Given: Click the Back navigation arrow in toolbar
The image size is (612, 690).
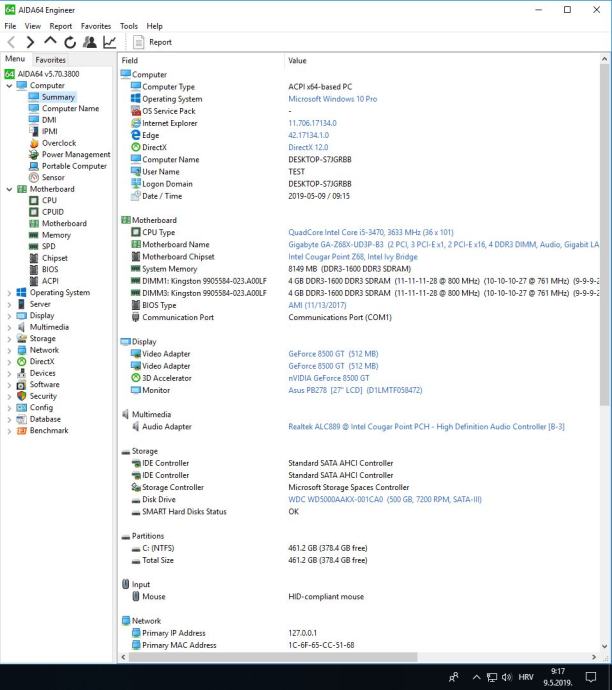Looking at the screenshot, I should click(x=11, y=42).
